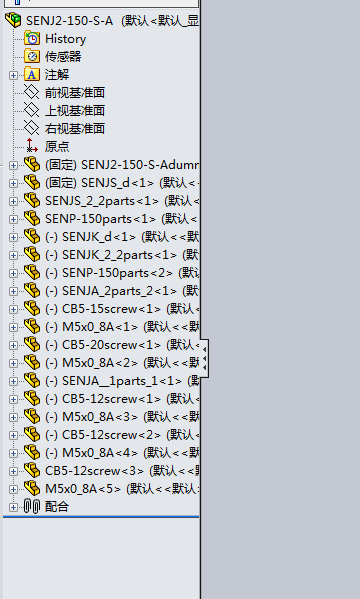Viewport: 360px width, 599px height.
Task: Click part icon of M5x0_8A<1>
Action: click(x=32, y=327)
